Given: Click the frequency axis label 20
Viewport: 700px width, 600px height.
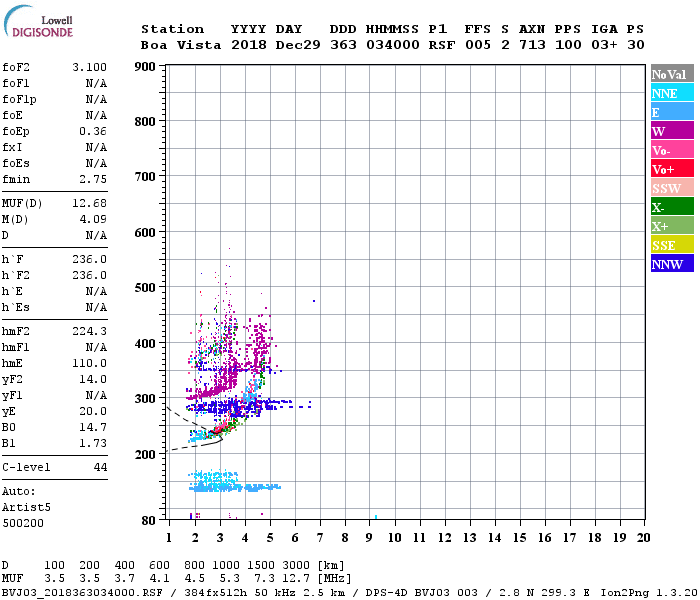Looking at the screenshot, I should [643, 538].
